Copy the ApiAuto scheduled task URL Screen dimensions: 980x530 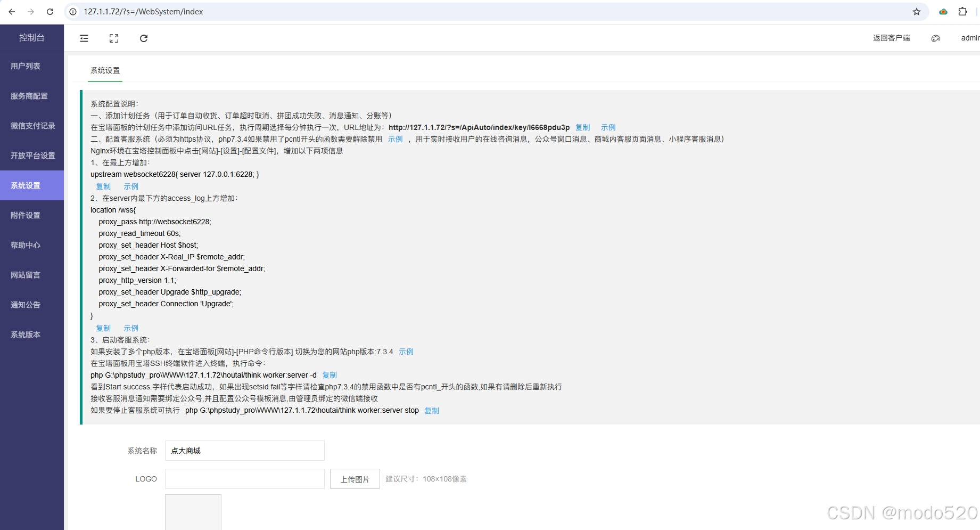click(583, 127)
